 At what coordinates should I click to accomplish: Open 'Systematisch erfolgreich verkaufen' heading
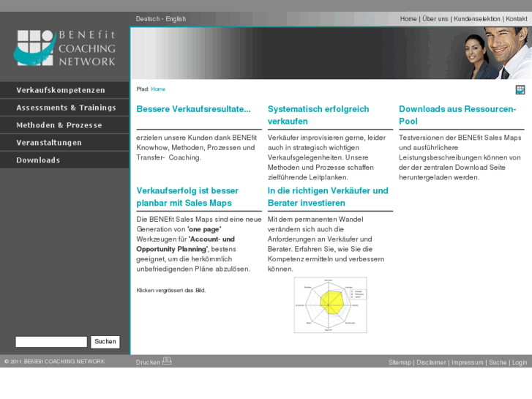coord(318,115)
